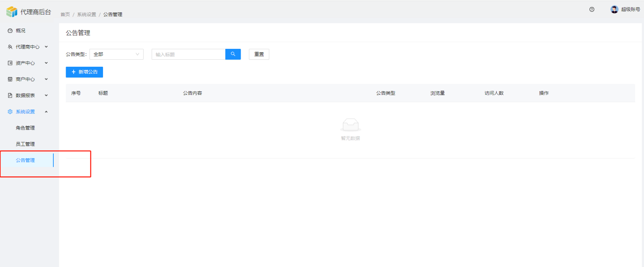Open 角色管理 in the sidebar

25,128
